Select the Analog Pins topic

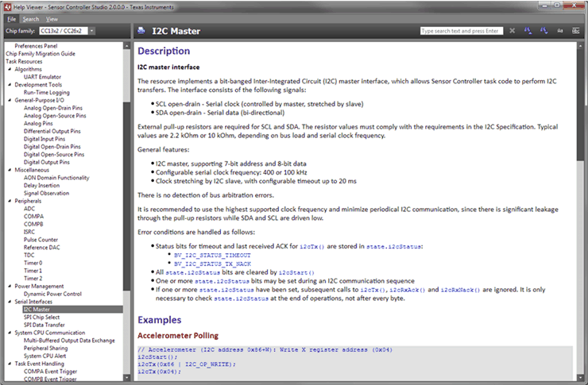point(38,123)
